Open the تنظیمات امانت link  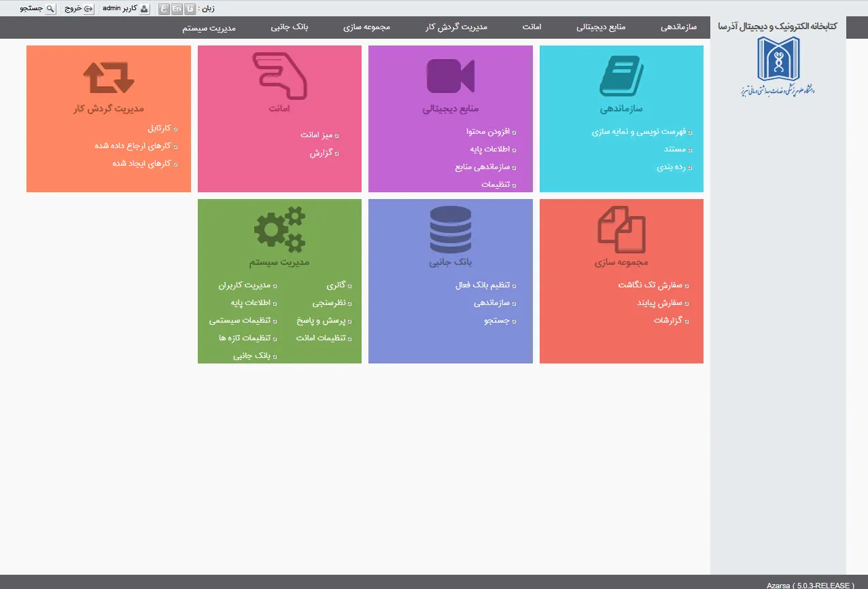point(321,338)
